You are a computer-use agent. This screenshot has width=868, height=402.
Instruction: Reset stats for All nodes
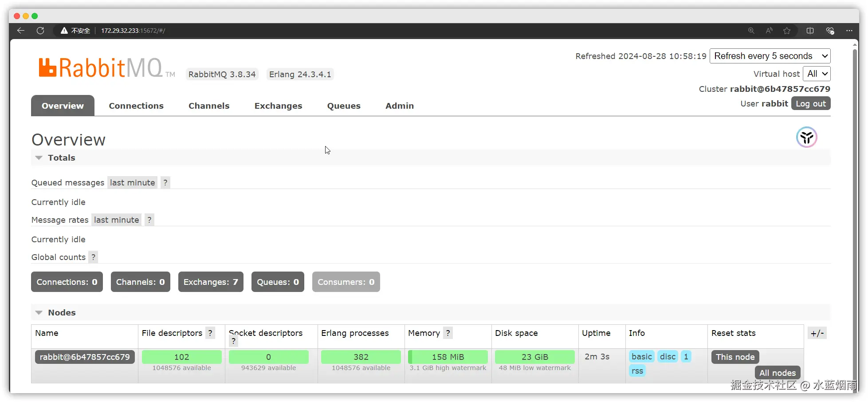point(778,373)
